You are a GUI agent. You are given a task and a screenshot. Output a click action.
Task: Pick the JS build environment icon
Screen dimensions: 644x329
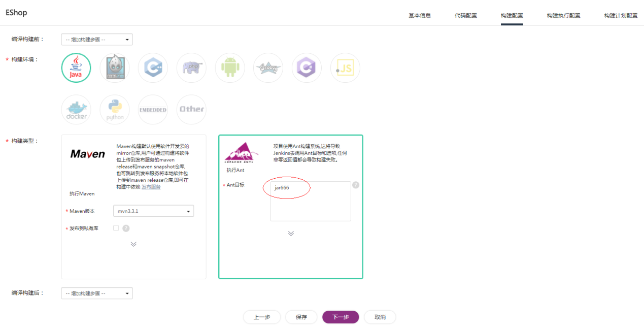tap(345, 68)
